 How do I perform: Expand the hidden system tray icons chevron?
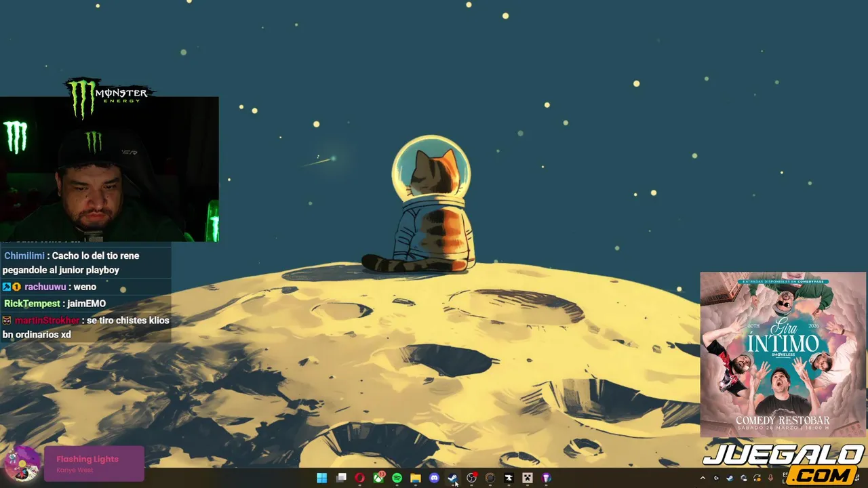703,478
